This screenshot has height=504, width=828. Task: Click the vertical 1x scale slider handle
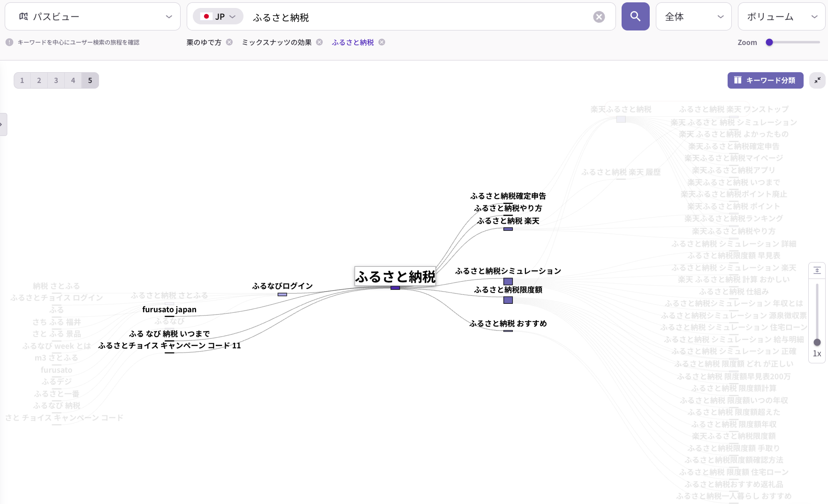[817, 342]
